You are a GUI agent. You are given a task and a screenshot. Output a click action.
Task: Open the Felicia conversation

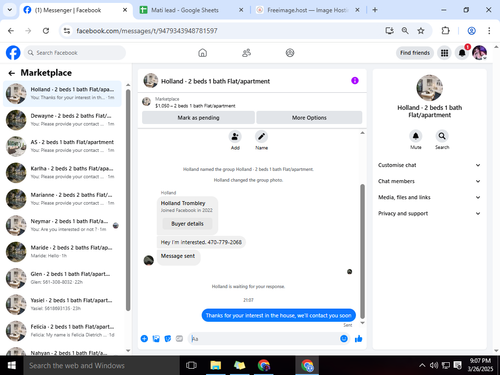[x=62, y=331]
